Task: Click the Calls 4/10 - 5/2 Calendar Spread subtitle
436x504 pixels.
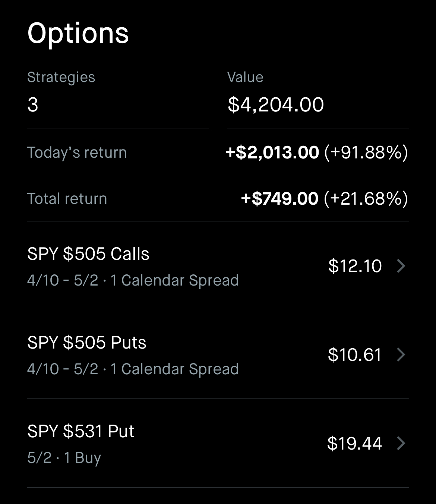Action: [x=133, y=280]
